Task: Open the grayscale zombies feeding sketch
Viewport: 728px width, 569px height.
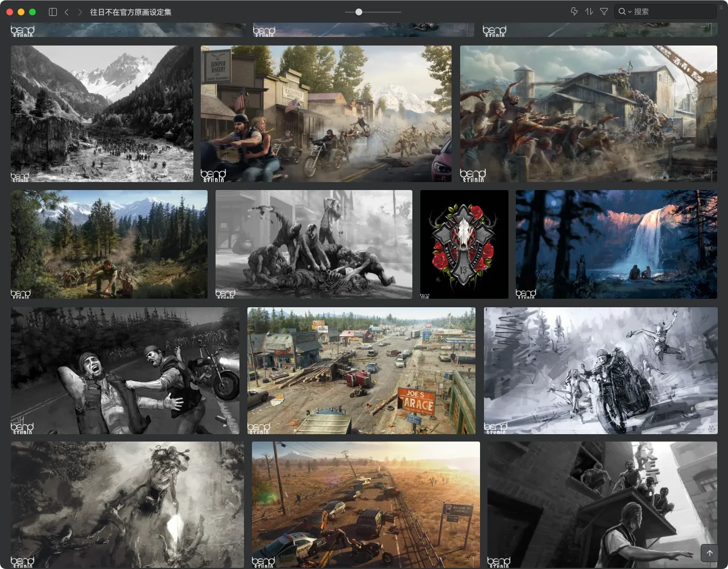Action: coord(314,244)
